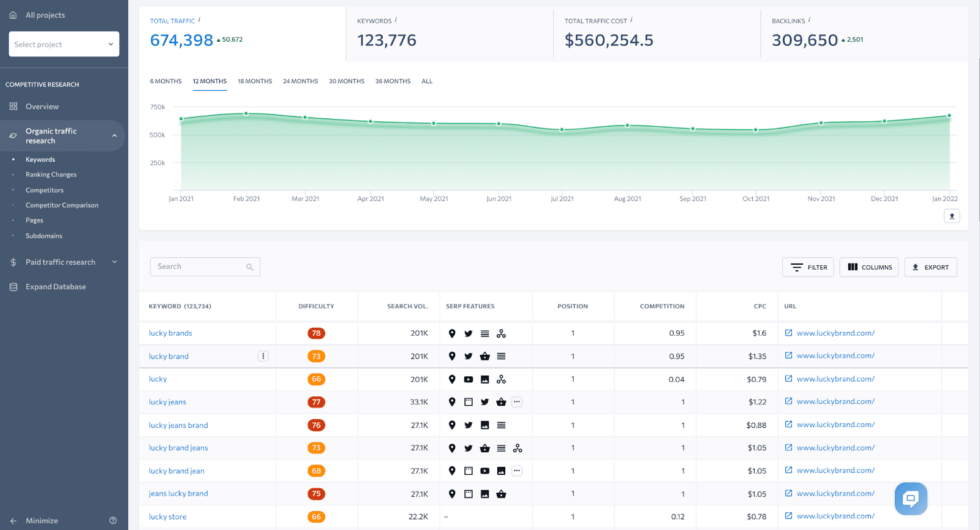Click the chart export upload icon
Screen dimensions: 980x530
[x=952, y=216]
